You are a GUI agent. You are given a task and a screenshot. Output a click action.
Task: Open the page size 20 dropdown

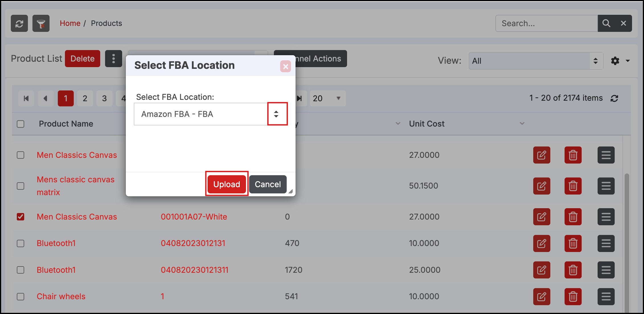[327, 98]
